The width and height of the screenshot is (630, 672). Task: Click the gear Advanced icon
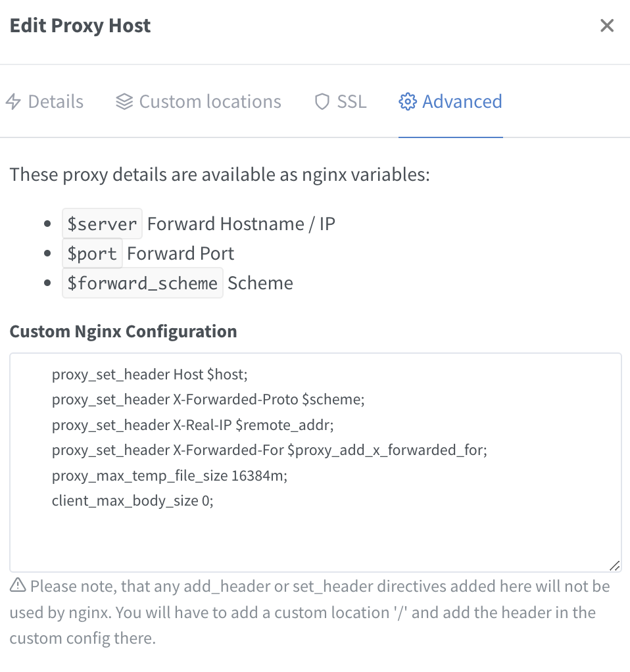point(407,101)
